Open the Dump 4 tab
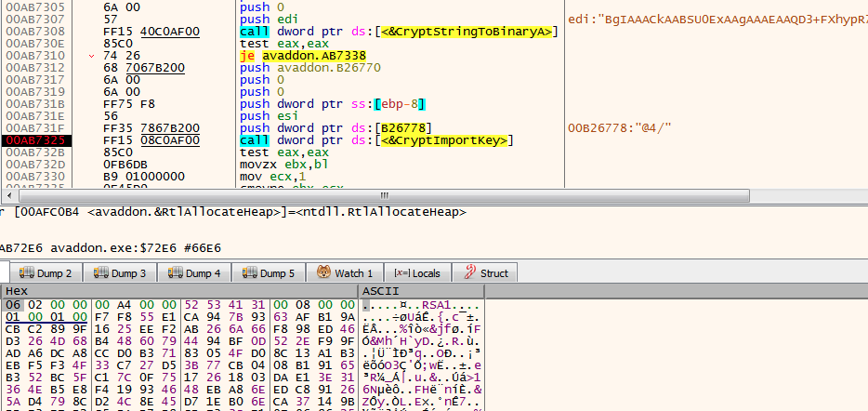 click(x=193, y=272)
